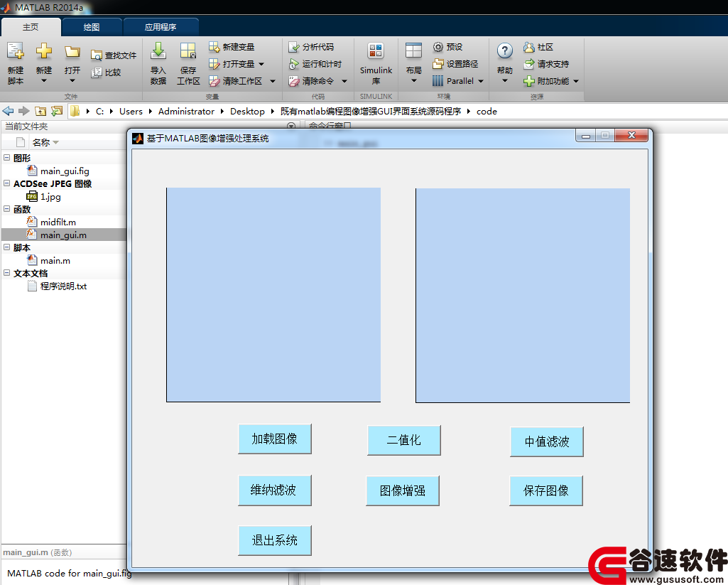Image resolution: width=728 pixels, height=585 pixels.
Task: Select main.m in file list
Action: pyautogui.click(x=55, y=261)
